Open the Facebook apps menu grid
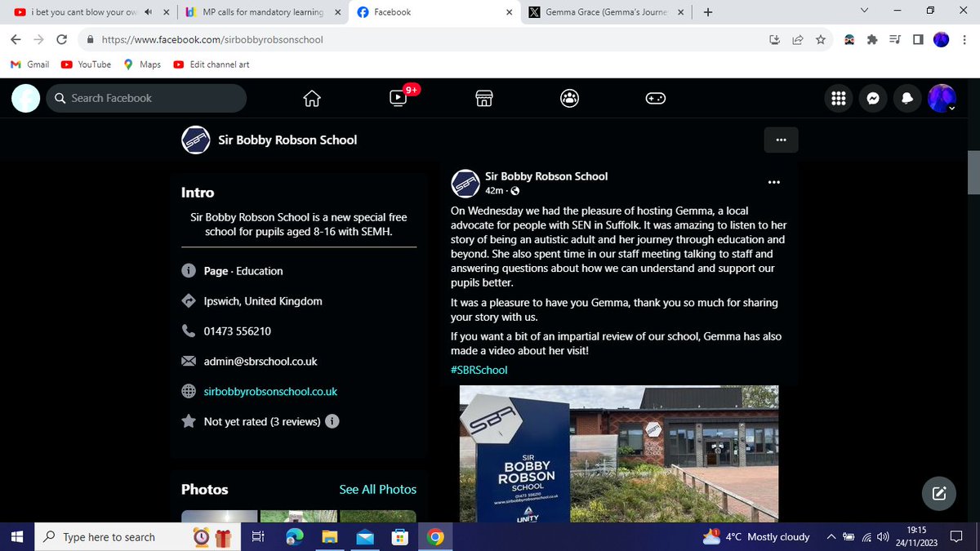 click(837, 98)
